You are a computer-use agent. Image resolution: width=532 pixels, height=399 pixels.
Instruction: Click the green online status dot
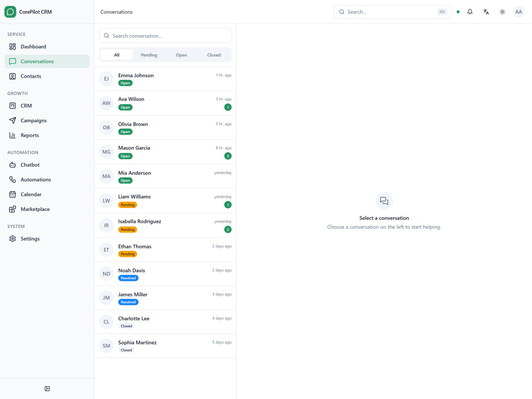click(x=458, y=12)
